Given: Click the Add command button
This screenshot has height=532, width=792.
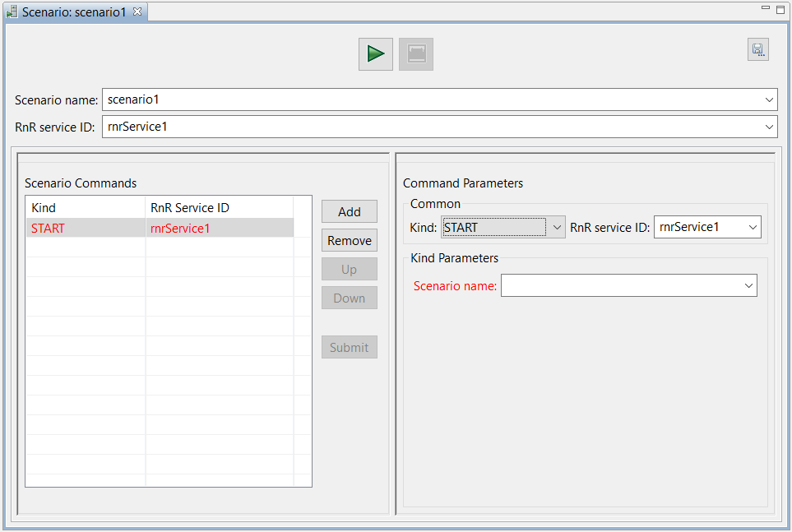Looking at the screenshot, I should (x=350, y=211).
